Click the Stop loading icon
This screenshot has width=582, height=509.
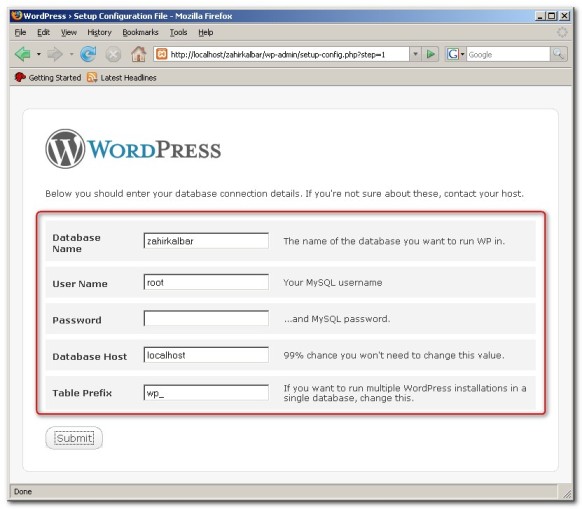(113, 55)
